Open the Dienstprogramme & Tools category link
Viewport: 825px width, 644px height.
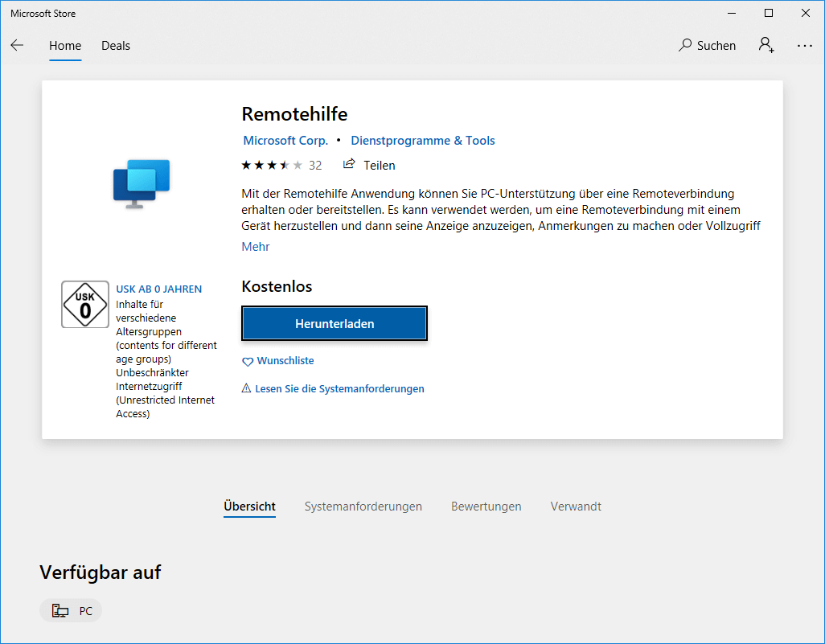(422, 140)
